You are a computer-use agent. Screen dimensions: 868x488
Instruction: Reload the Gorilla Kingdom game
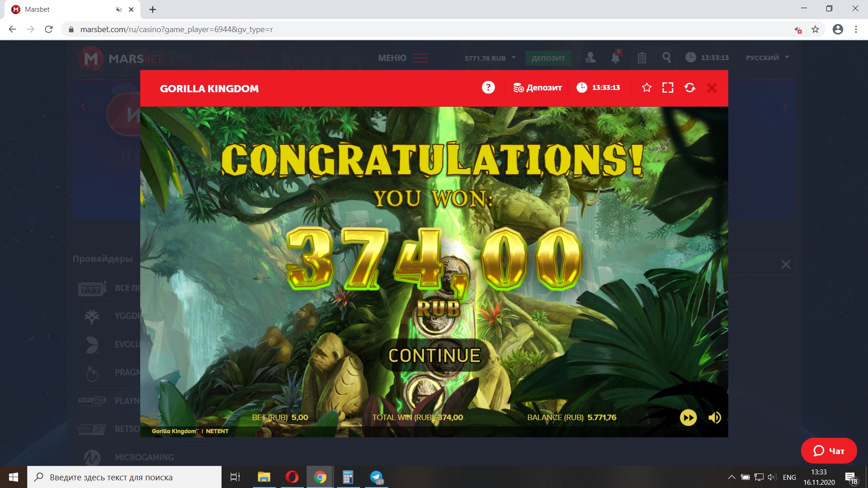point(690,88)
